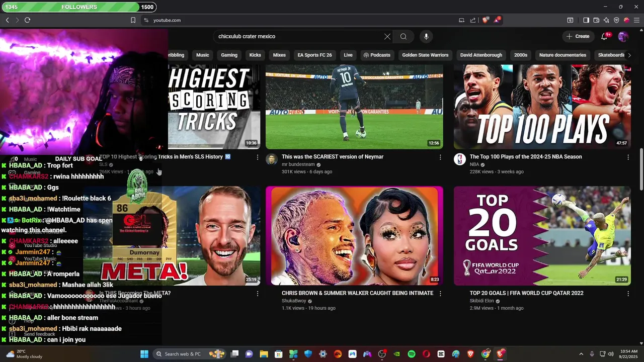Image resolution: width=644 pixels, height=362 pixels.
Task: Open the Windows Start menu
Action: (x=144, y=354)
